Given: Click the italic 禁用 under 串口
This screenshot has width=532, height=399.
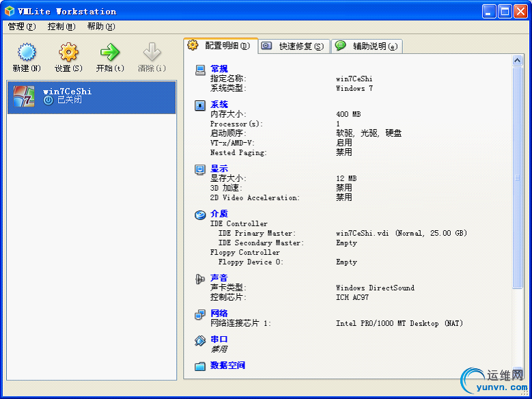Looking at the screenshot, I should point(219,349).
